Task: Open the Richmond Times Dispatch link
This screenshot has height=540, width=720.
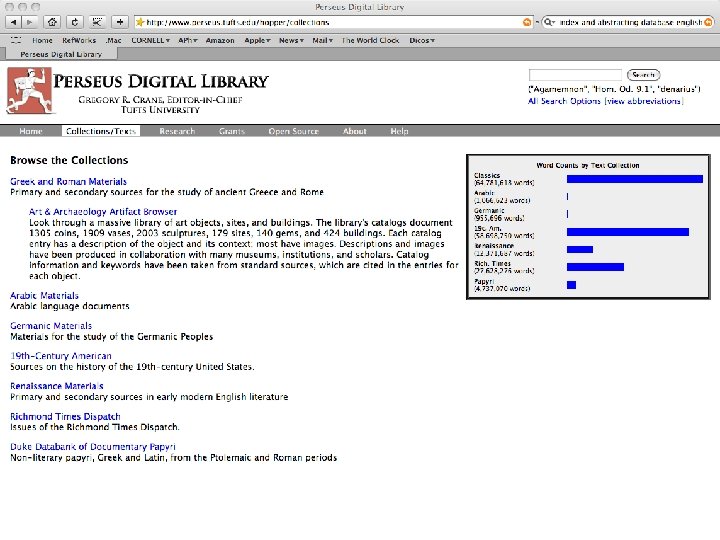Action: click(65, 416)
